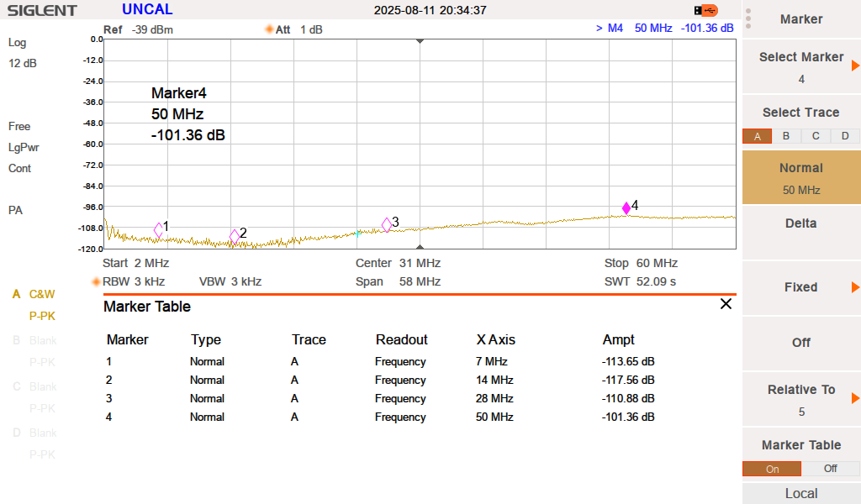The width and height of the screenshot is (861, 504).
Task: Keep Marker Table enabled with On
Action: click(x=772, y=469)
